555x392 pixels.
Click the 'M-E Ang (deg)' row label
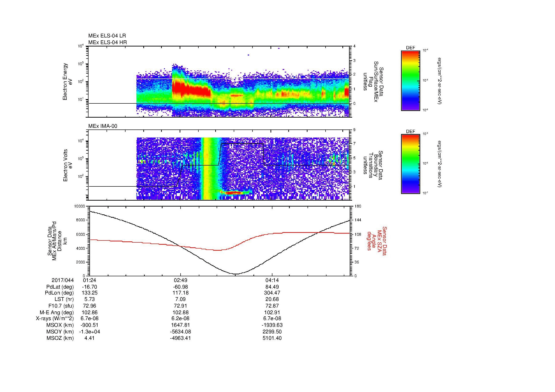[x=56, y=312]
